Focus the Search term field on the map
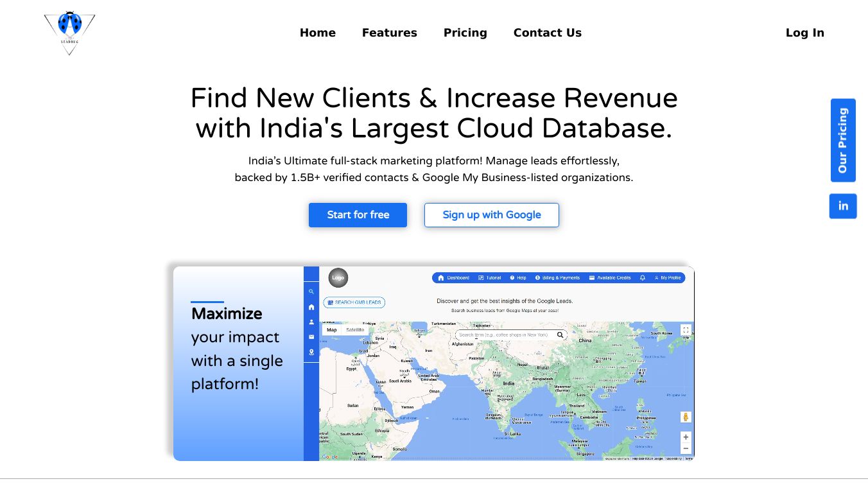This screenshot has height=488, width=868. pos(511,335)
